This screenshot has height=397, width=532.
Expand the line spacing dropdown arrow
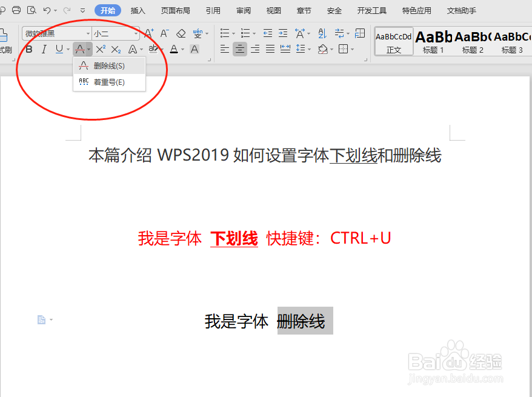pyautogui.click(x=309, y=50)
